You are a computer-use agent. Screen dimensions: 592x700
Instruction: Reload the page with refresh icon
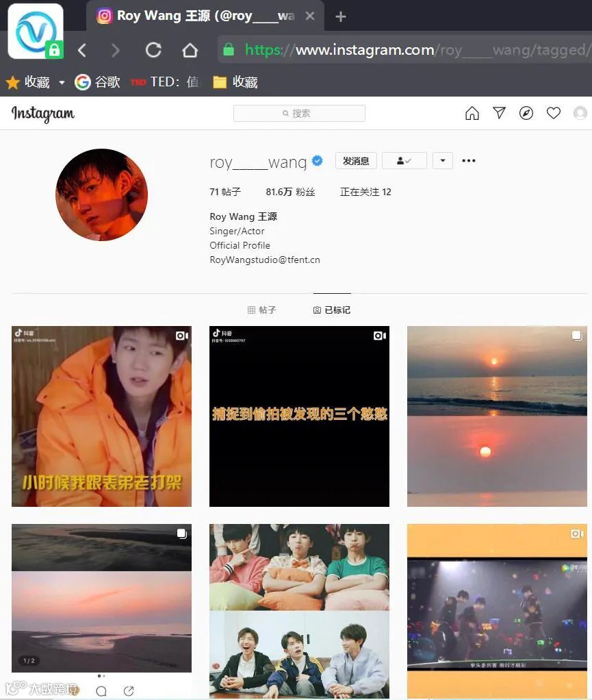153,50
